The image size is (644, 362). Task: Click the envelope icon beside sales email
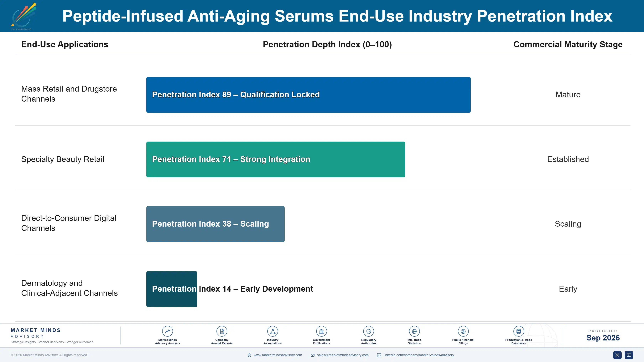click(x=313, y=355)
